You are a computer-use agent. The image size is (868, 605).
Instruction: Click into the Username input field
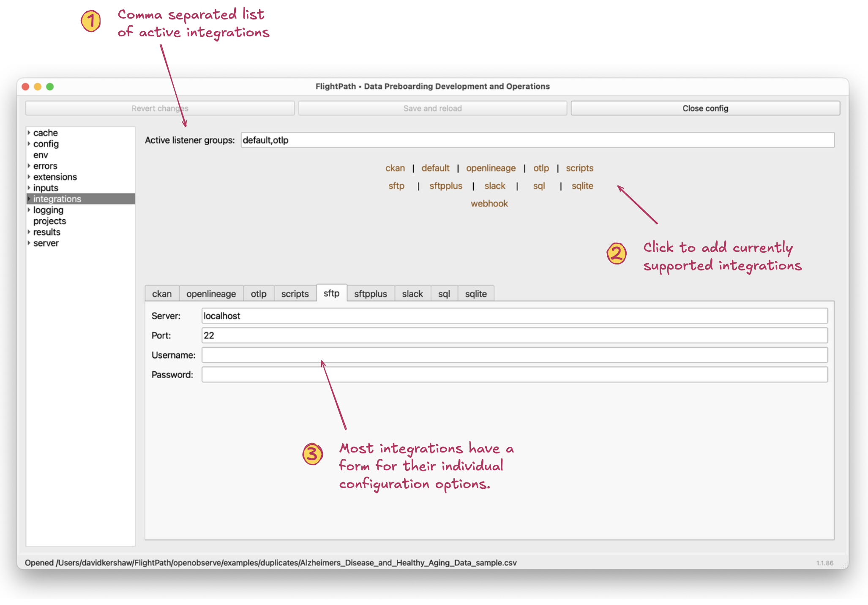[x=514, y=355]
